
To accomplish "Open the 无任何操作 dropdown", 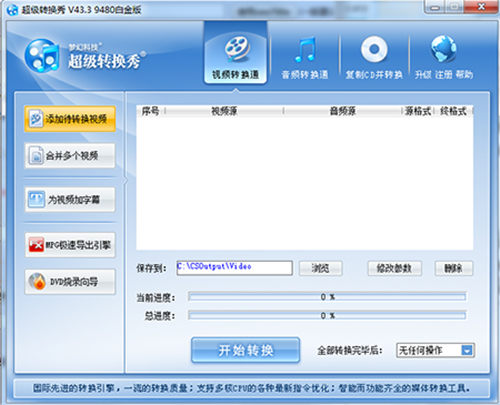I will [x=435, y=350].
